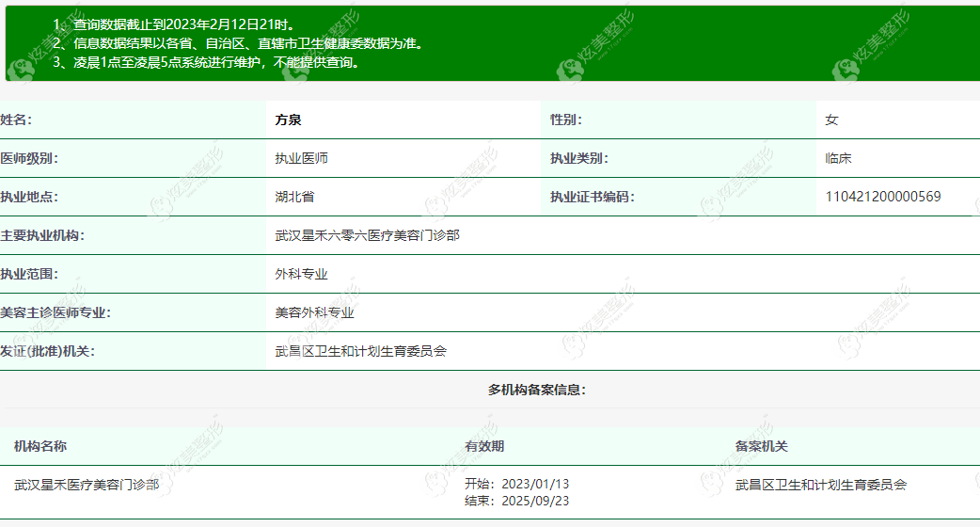Click the 多机构备案信息 section heading
The width and height of the screenshot is (980, 527).
click(x=537, y=391)
